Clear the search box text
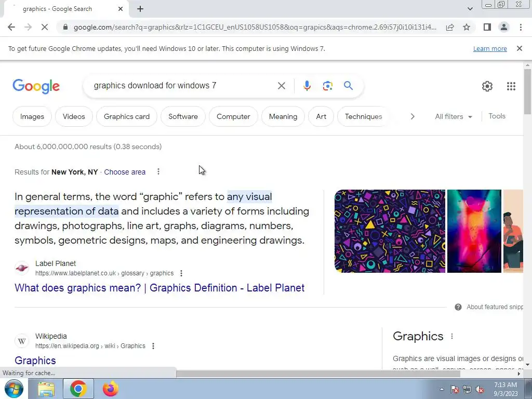 coord(281,86)
